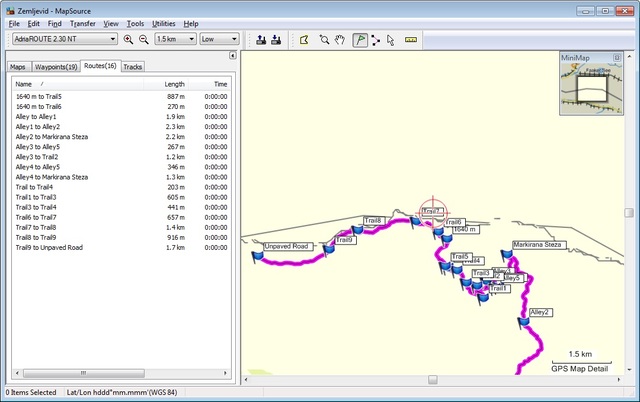Open the Tools menu

click(x=135, y=24)
